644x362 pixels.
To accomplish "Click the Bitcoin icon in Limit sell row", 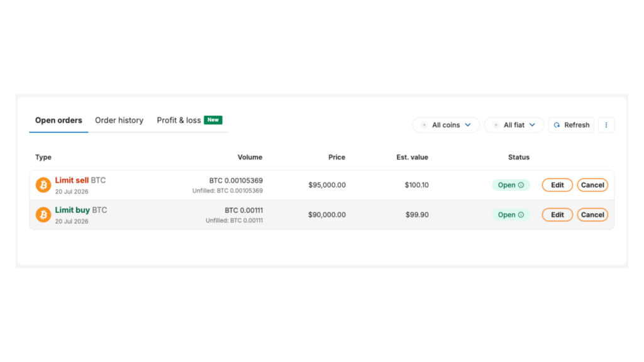I will click(x=43, y=185).
